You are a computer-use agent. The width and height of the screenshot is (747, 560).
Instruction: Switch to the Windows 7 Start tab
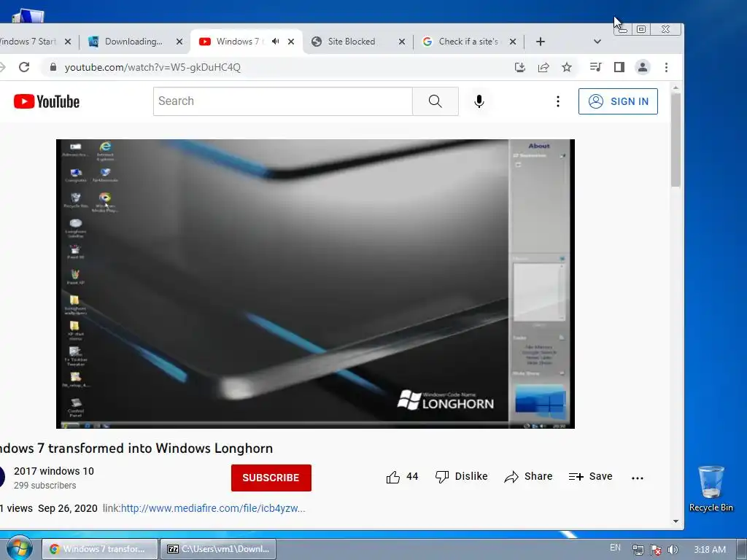(x=28, y=42)
